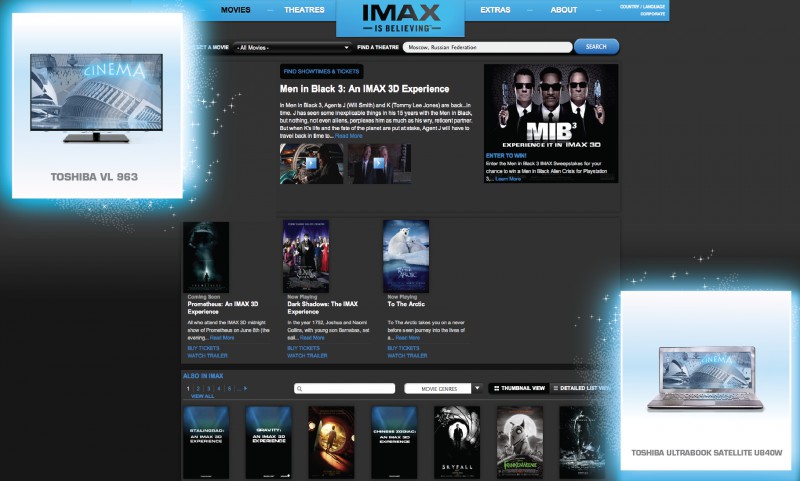Click BUY TICKETS for Dark Shadows
This screenshot has width=800, height=481.
[x=304, y=348]
